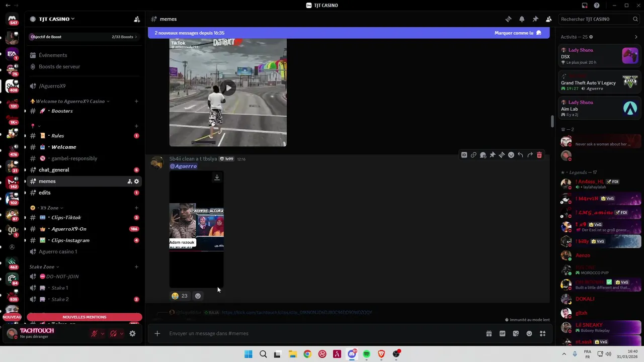
Task: Click the NOUVEAU server pill
Action: click(x=12, y=317)
